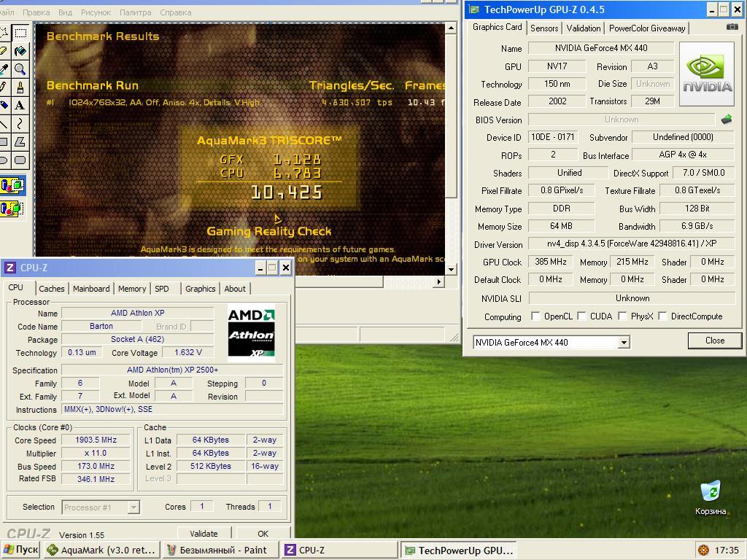
Task: Open the About tab in CPU-Z
Action: (x=235, y=289)
